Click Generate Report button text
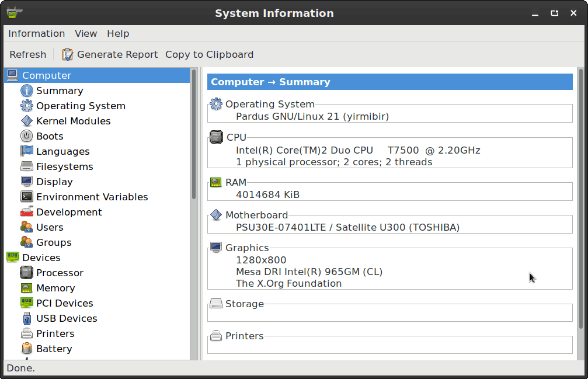The image size is (588, 379). click(x=117, y=54)
